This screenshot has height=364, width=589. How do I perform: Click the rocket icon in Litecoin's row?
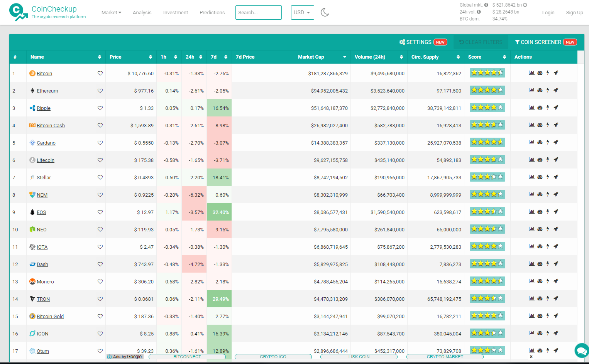(556, 159)
